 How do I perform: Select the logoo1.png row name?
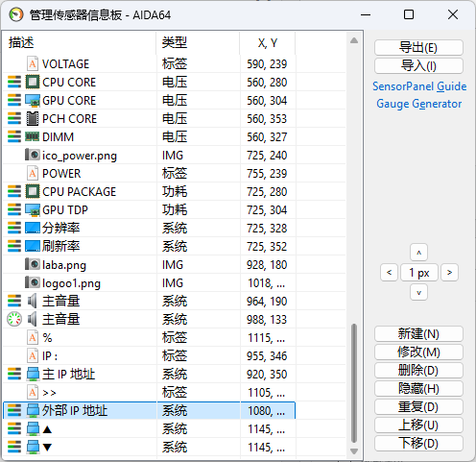[x=71, y=283]
